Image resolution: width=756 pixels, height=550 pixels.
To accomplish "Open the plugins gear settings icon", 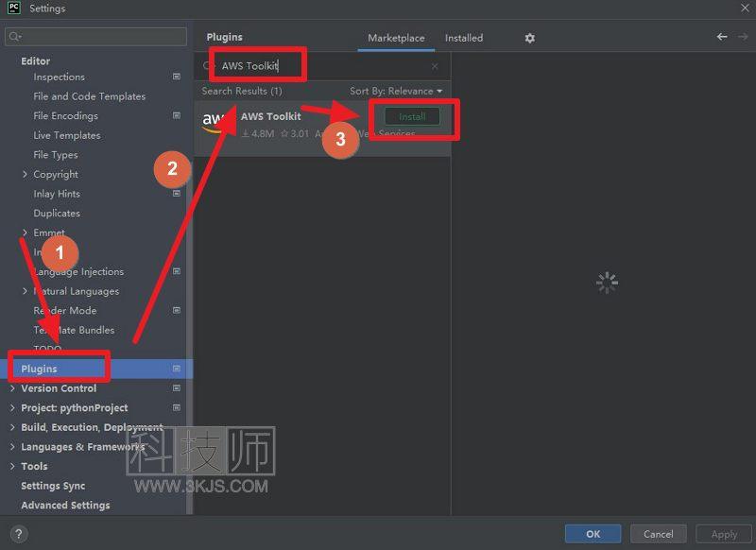I will tap(530, 38).
